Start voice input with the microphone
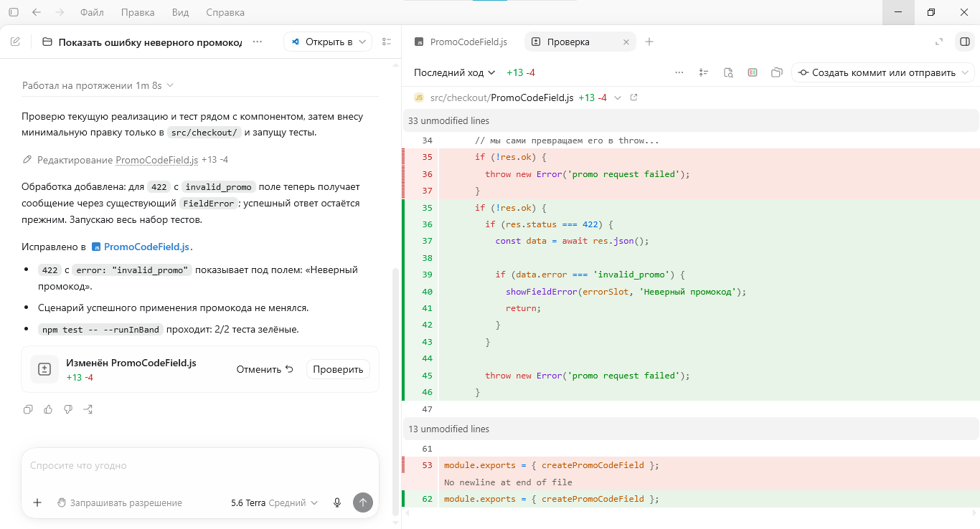Screen dimensions: 980x529 tap(337, 502)
